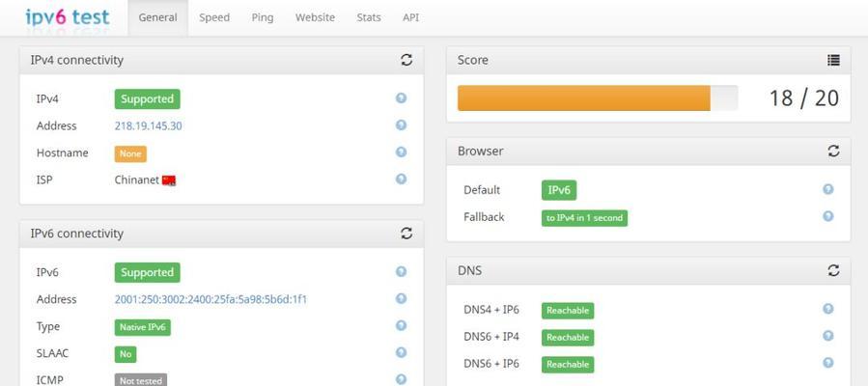Open the Score details list icon

(833, 60)
